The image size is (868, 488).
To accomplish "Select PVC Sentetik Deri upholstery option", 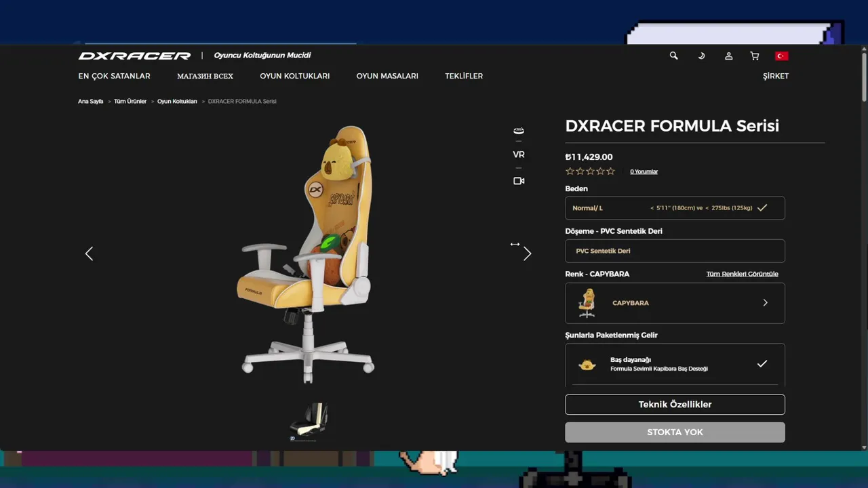I will point(675,251).
